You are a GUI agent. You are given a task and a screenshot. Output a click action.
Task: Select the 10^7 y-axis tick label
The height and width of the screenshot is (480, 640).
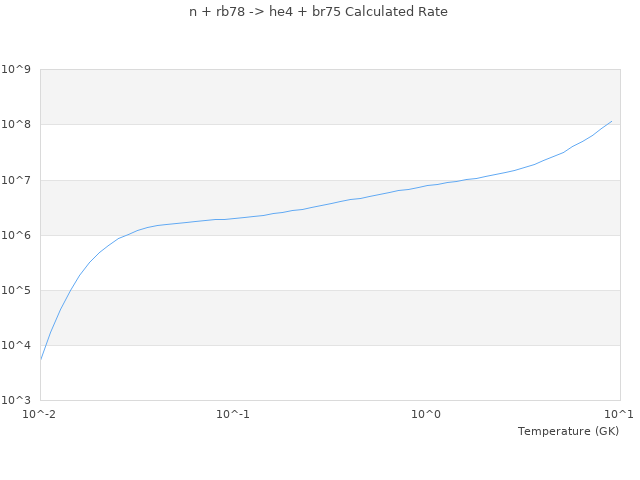click(17, 180)
